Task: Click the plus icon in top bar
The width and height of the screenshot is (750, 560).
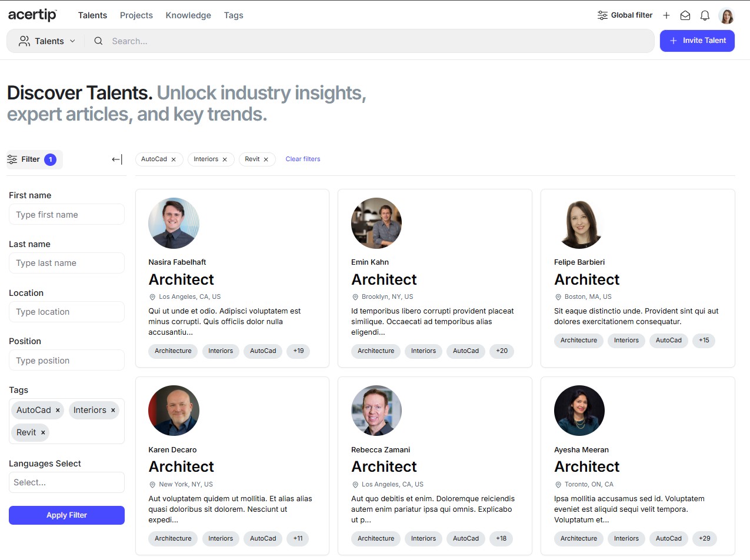Action: click(x=666, y=16)
